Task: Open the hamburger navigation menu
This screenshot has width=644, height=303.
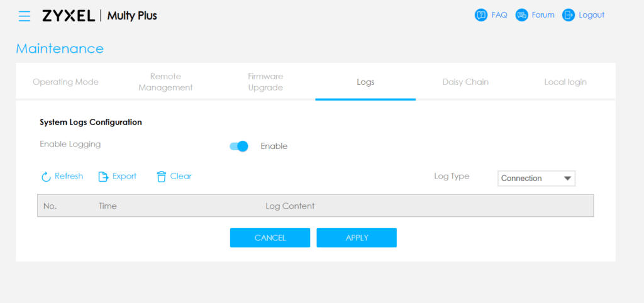Action: point(25,16)
